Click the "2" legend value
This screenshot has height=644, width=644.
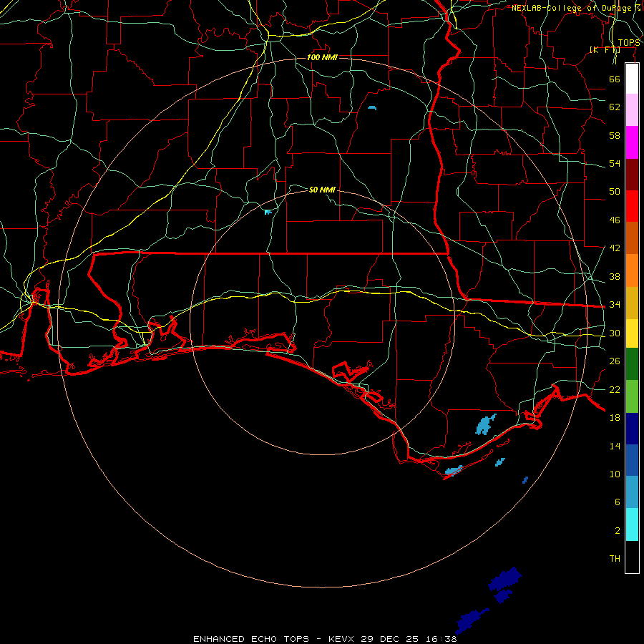click(618, 530)
